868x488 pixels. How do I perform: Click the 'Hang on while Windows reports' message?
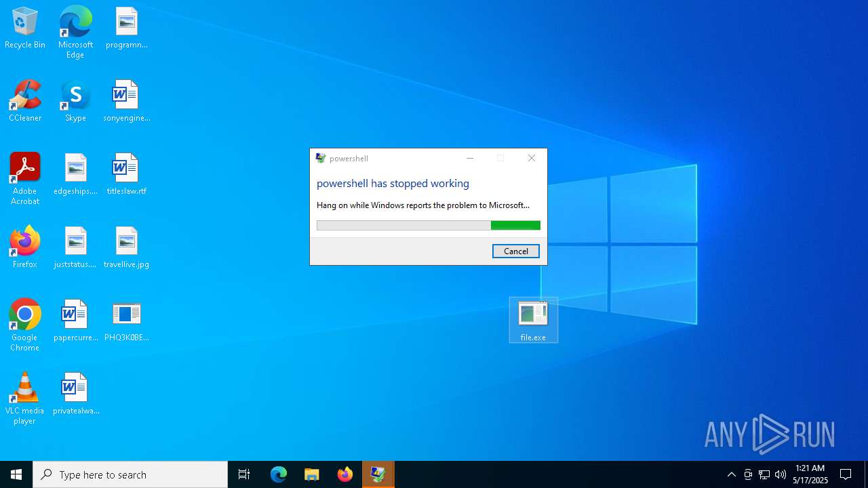pyautogui.click(x=423, y=205)
